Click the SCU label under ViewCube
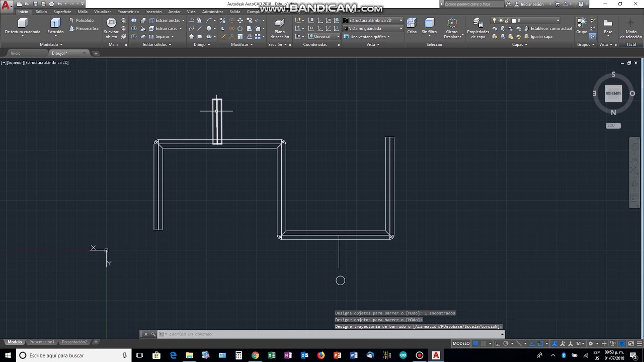 point(613,125)
